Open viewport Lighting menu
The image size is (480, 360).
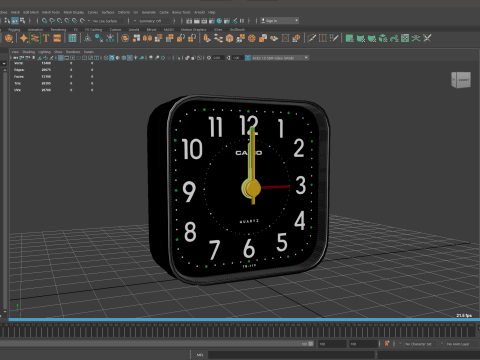pyautogui.click(x=44, y=52)
